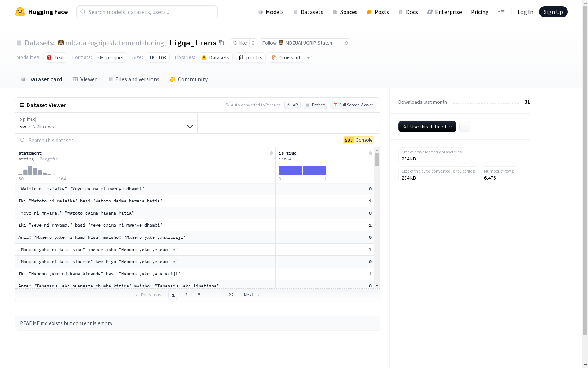588x368 pixels.
Task: Follow MBZUAI UGRIP Statement organization
Action: click(301, 43)
